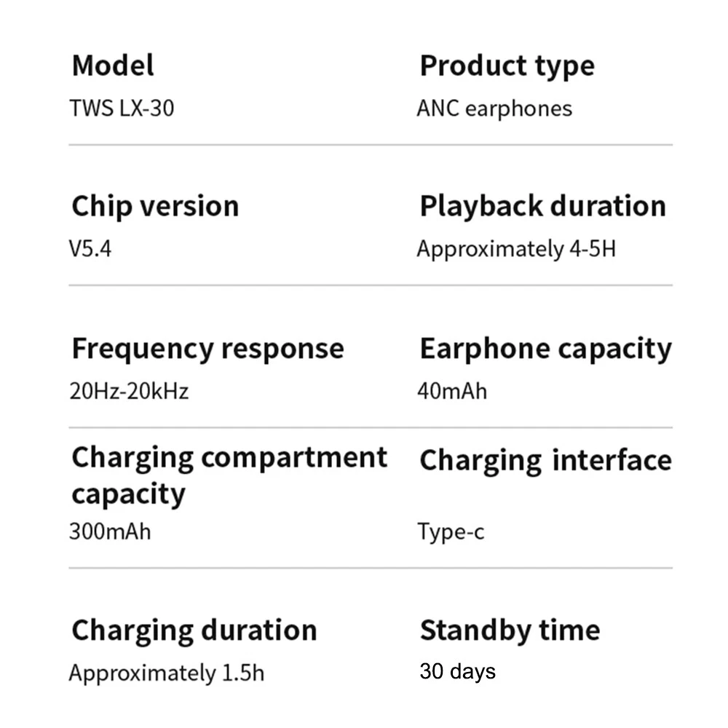This screenshot has height=728, width=728.
Task: Select the Approximately 1.5h text
Action: point(167,673)
